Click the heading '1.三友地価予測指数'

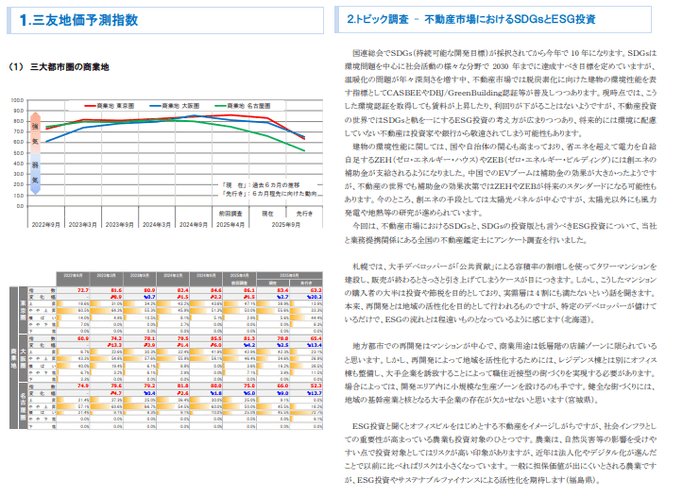point(79,20)
